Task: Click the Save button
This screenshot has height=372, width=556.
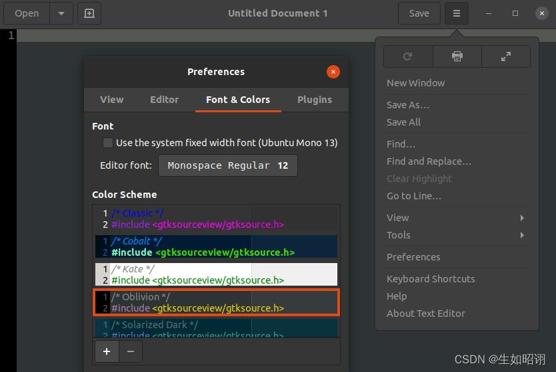Action: pyautogui.click(x=419, y=13)
